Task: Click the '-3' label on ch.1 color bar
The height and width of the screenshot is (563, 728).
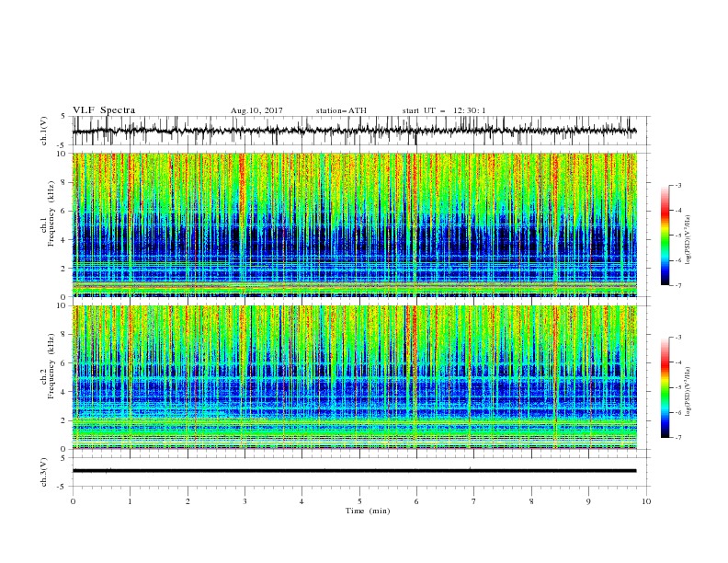Action: (677, 185)
